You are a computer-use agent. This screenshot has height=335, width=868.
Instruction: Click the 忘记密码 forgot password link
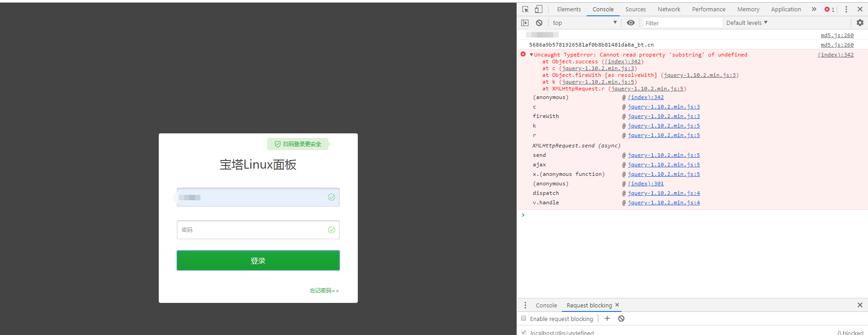pos(324,291)
